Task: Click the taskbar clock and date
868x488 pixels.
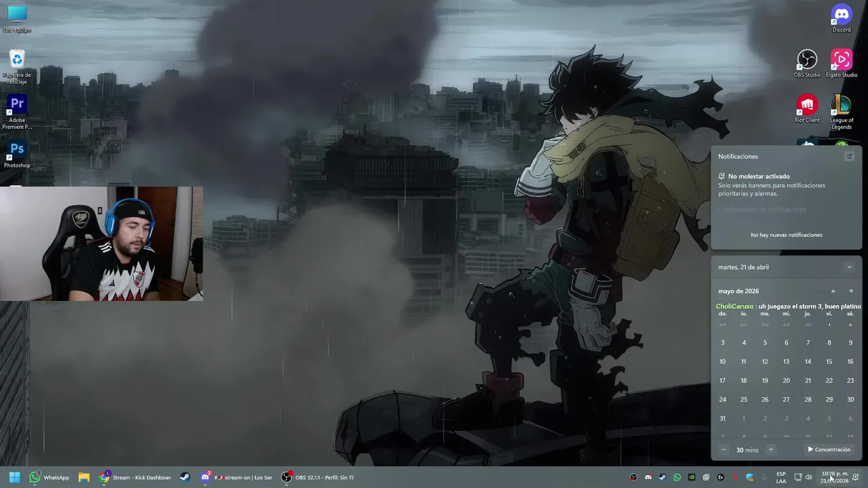Action: pos(834,477)
